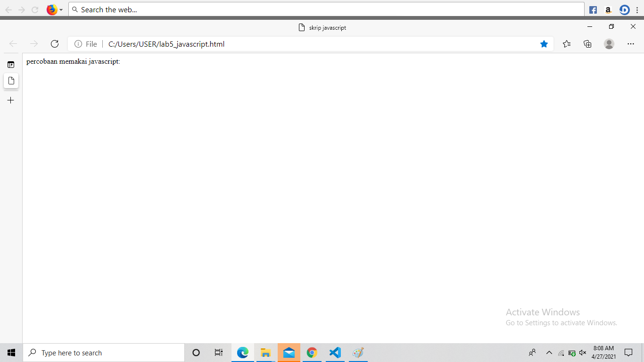Click the Facebook shortcut in the top bar
Image resolution: width=644 pixels, height=362 pixels.
click(x=592, y=9)
